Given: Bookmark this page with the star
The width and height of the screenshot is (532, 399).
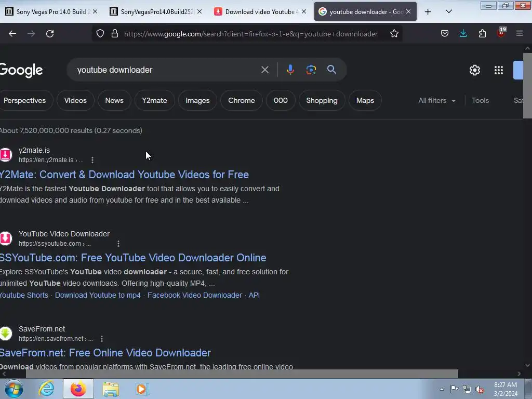Looking at the screenshot, I should click(394, 34).
